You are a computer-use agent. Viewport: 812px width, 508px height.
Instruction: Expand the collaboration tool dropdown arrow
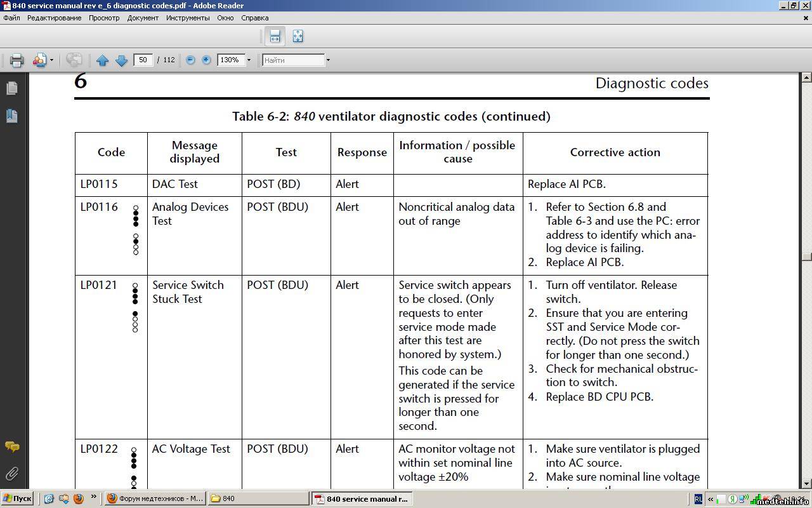(52, 60)
